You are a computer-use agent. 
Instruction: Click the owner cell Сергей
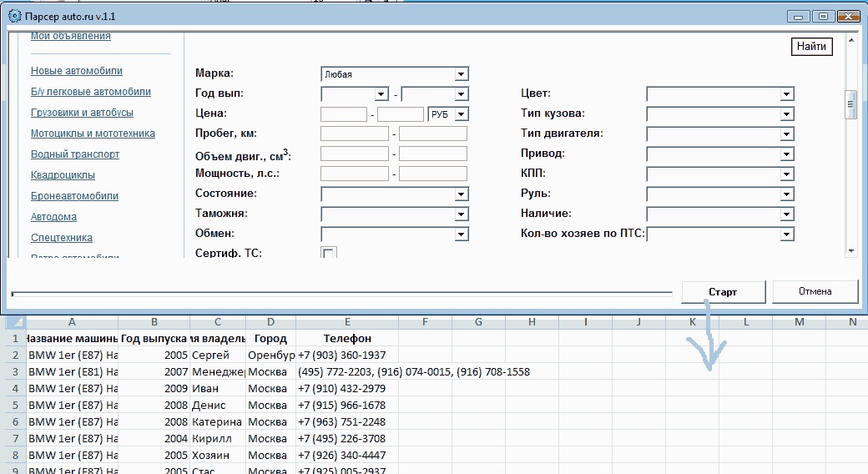218,355
